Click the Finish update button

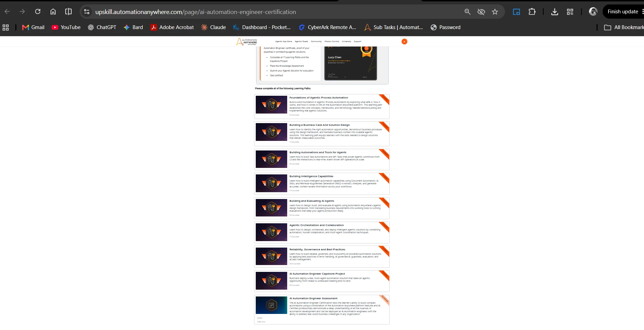[623, 12]
